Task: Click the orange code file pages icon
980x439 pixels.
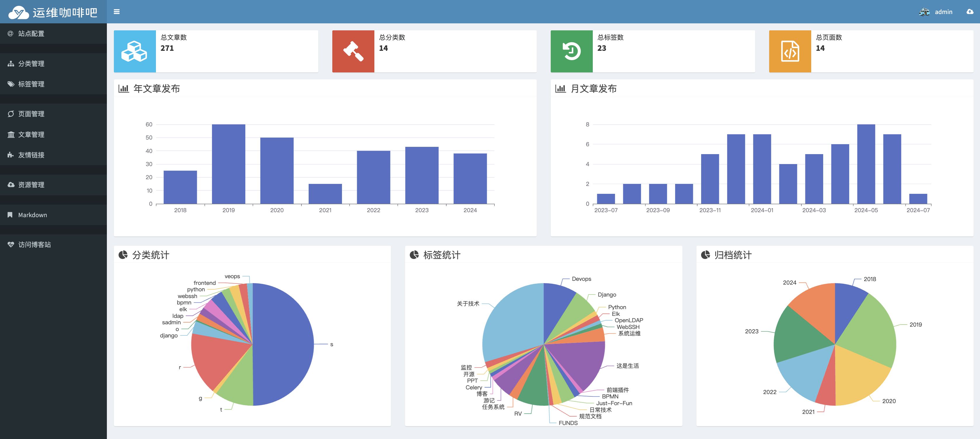Action: 790,51
